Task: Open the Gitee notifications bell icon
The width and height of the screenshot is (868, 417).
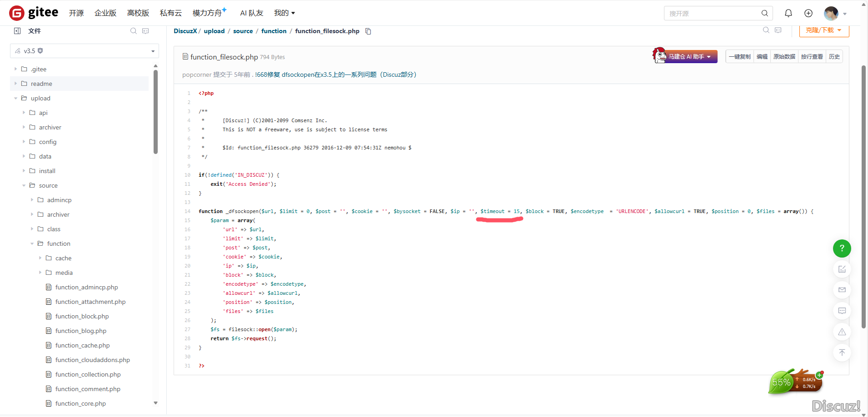Action: [788, 13]
